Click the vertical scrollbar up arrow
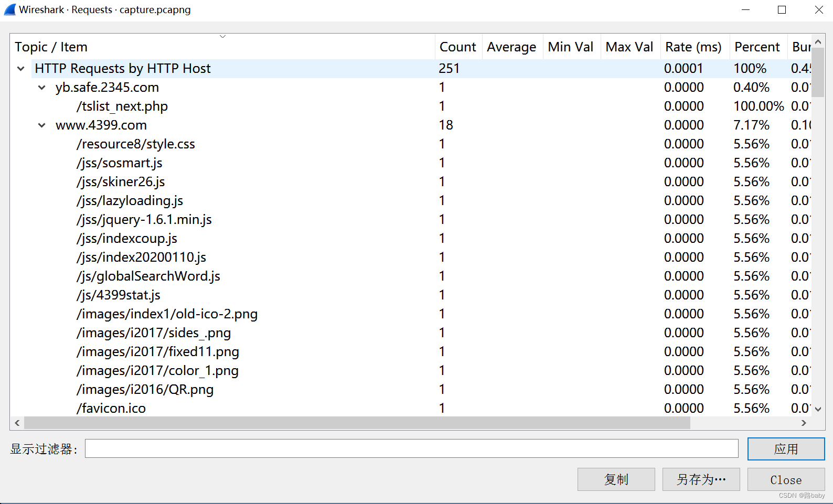The image size is (833, 504). tap(818, 41)
